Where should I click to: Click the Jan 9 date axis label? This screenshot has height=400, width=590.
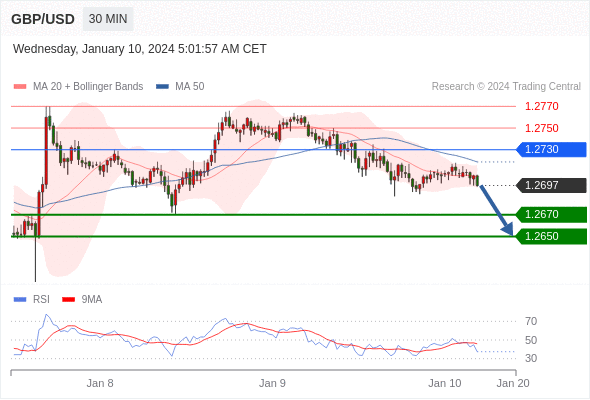[272, 383]
